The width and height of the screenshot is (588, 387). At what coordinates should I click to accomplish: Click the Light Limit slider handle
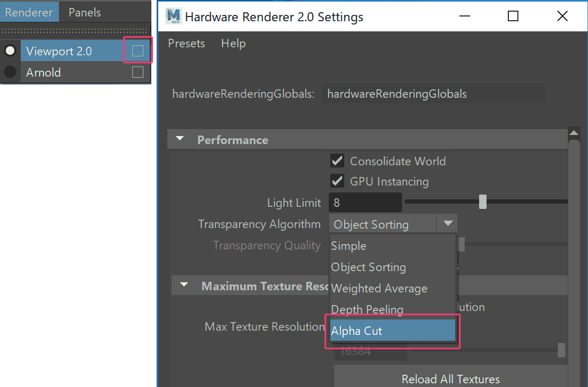483,201
